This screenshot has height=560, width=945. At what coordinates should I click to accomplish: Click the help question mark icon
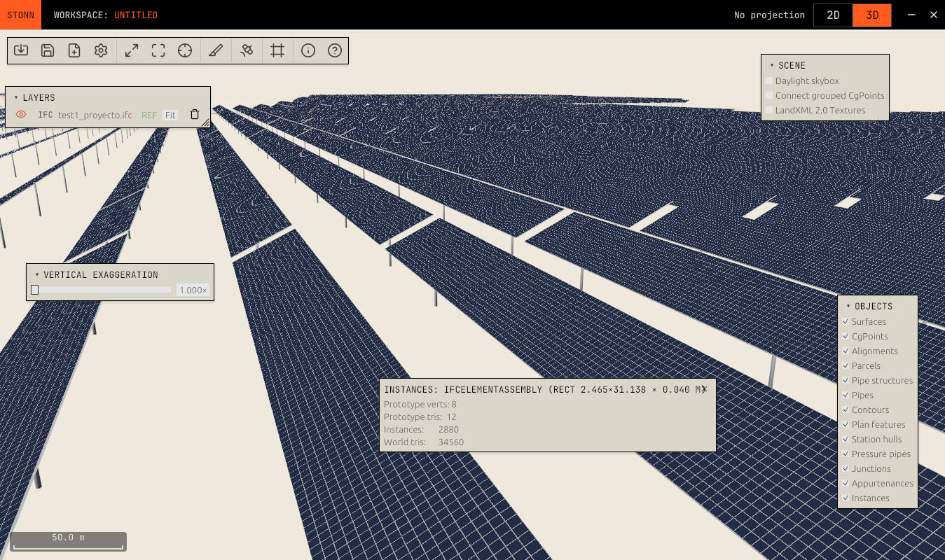pyautogui.click(x=335, y=50)
